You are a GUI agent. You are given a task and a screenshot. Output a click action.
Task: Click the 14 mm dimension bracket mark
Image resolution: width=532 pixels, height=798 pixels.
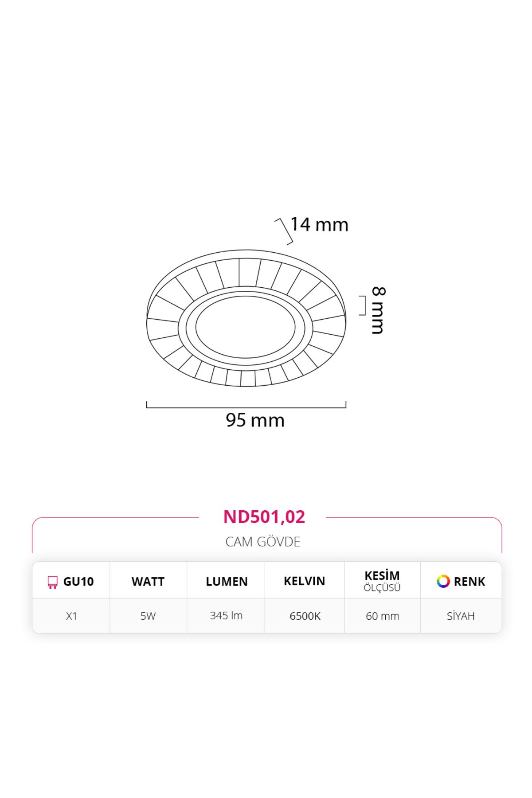(x=284, y=231)
